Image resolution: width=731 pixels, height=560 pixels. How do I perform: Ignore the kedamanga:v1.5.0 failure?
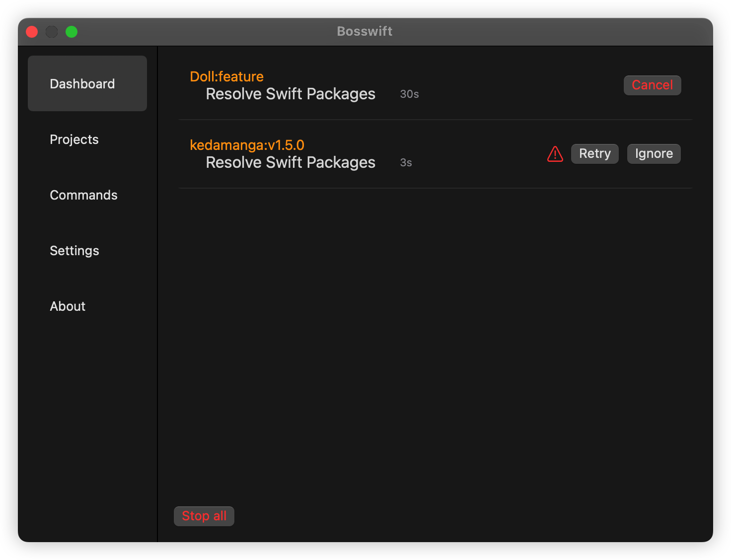click(654, 153)
